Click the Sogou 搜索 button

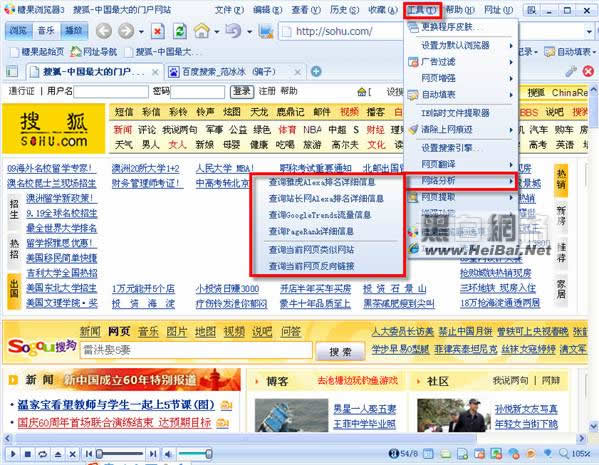point(340,351)
